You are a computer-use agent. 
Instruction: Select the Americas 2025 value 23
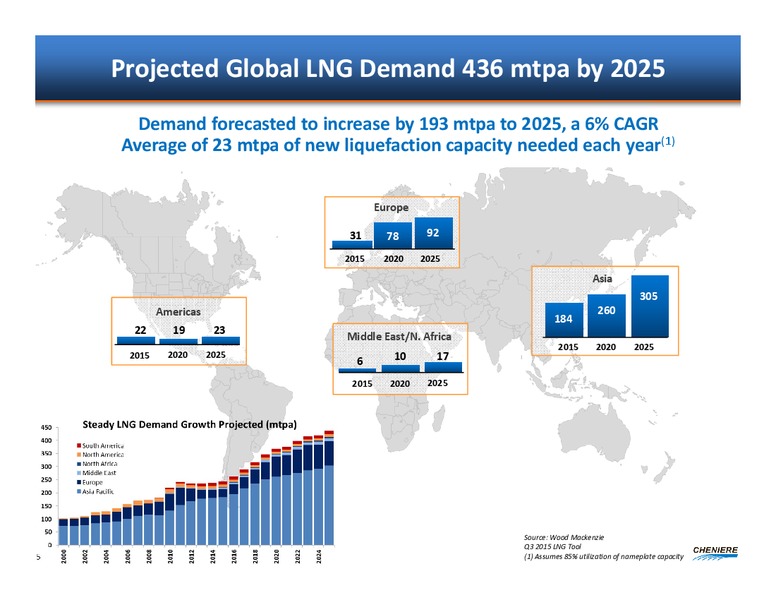coord(219,330)
